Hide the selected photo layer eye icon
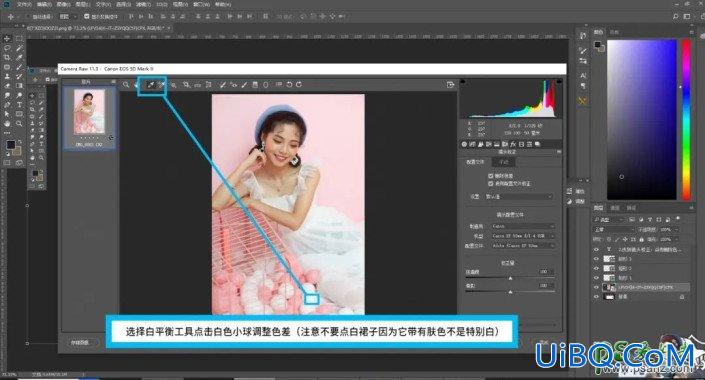The height and width of the screenshot is (380, 705). pos(596,287)
